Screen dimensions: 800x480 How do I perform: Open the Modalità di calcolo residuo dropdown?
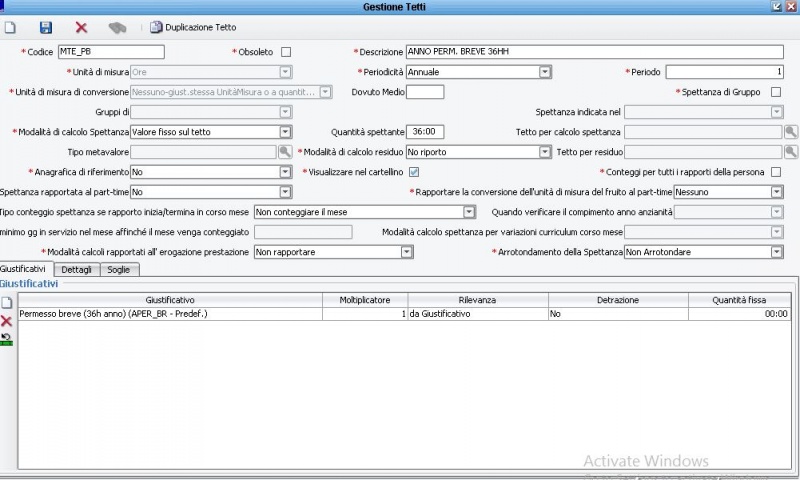pos(545,152)
